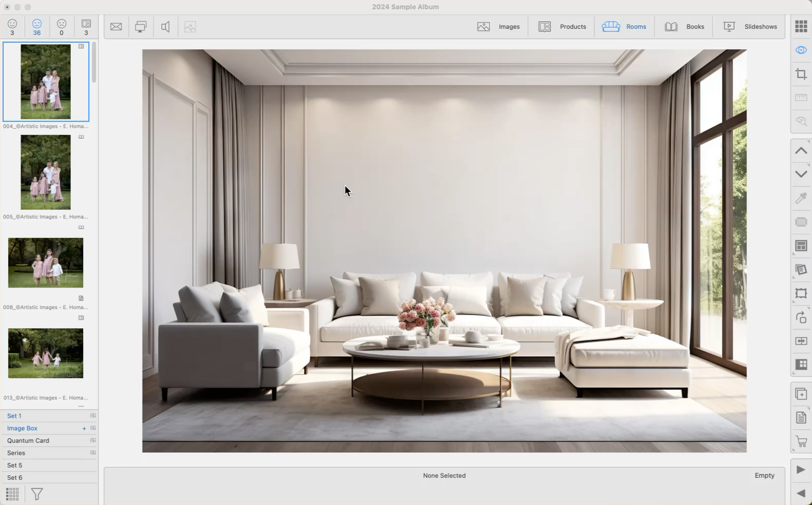812x505 pixels.
Task: Click the envelope email icon
Action: point(116,27)
